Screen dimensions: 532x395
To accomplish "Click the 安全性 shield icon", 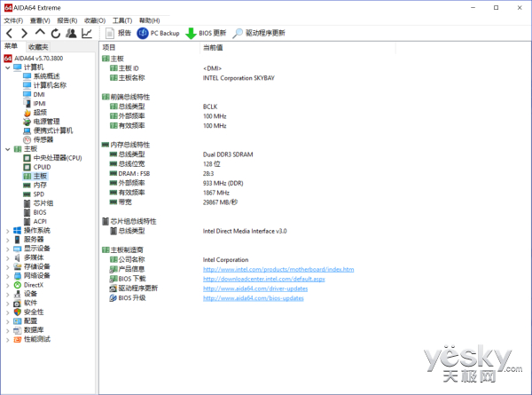I will pyautogui.click(x=18, y=312).
